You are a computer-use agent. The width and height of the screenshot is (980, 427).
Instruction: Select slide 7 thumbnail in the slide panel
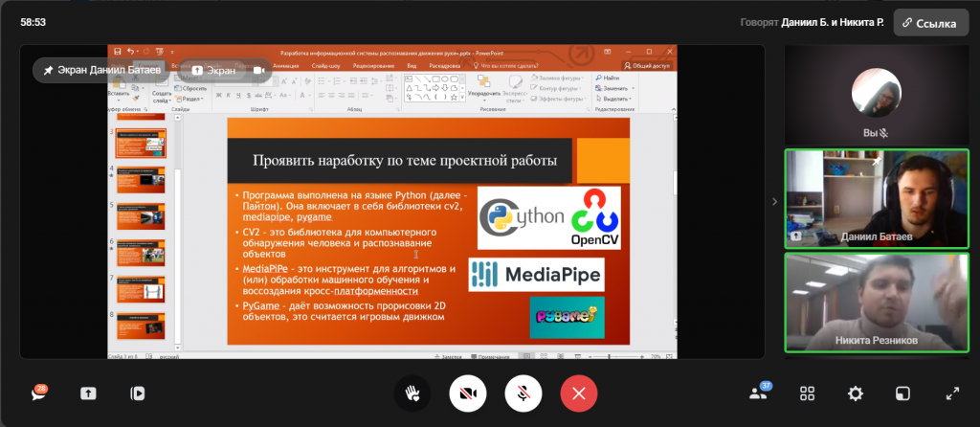tap(141, 289)
